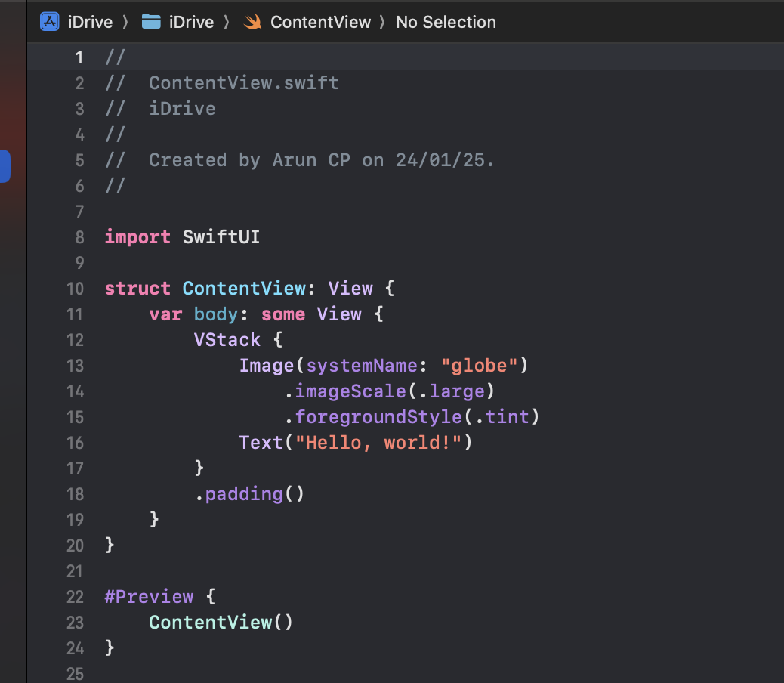
Task: Click the iDrive folder icon in breadcrumb
Action: coord(151,22)
